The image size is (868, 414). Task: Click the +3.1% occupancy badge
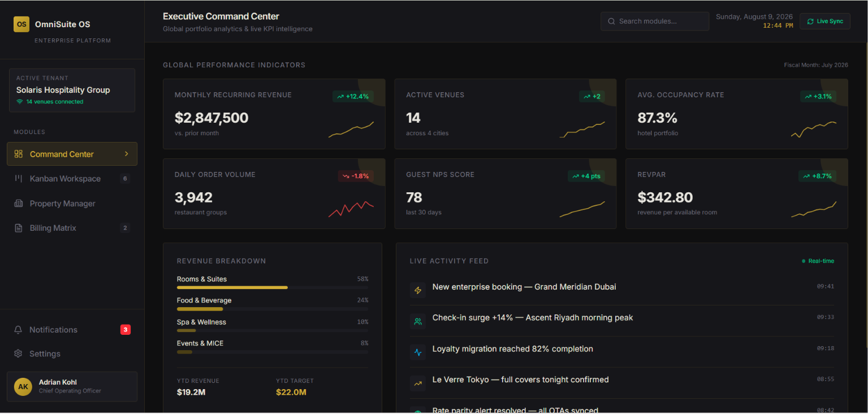click(818, 97)
